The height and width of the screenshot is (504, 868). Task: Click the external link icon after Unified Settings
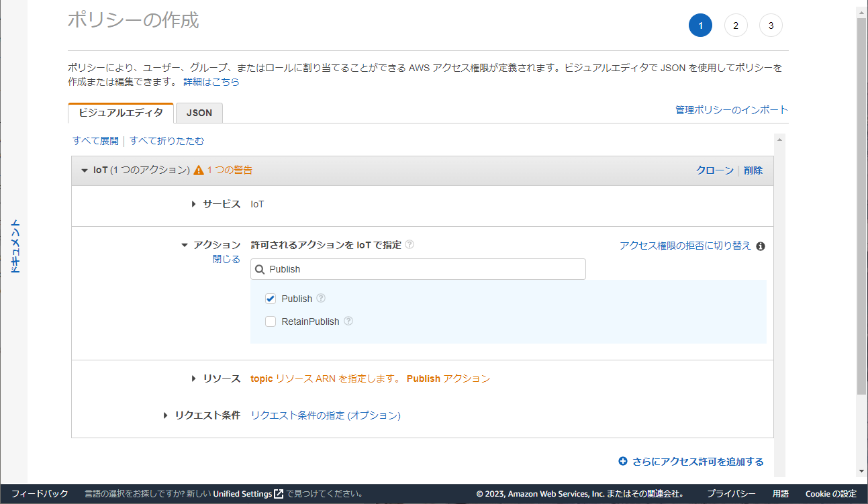pos(279,493)
